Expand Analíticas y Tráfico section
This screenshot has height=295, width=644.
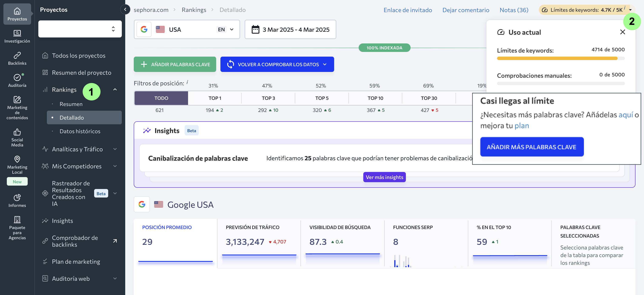tap(115, 149)
